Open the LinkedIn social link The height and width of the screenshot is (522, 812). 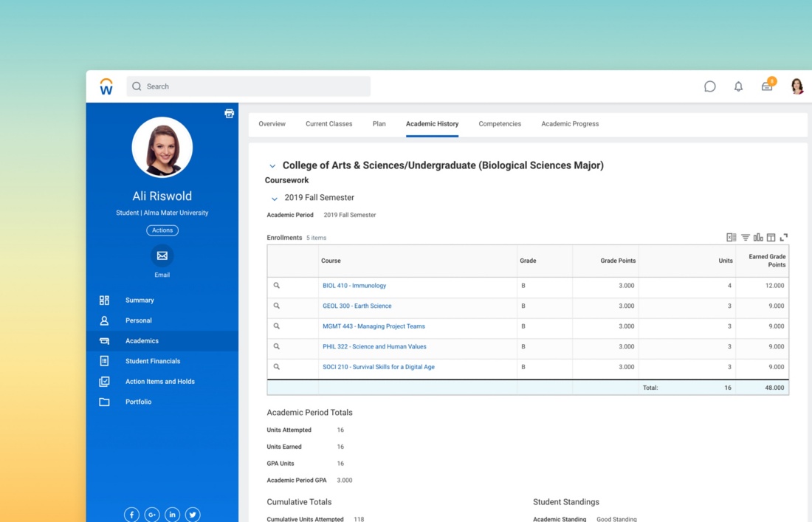[172, 515]
